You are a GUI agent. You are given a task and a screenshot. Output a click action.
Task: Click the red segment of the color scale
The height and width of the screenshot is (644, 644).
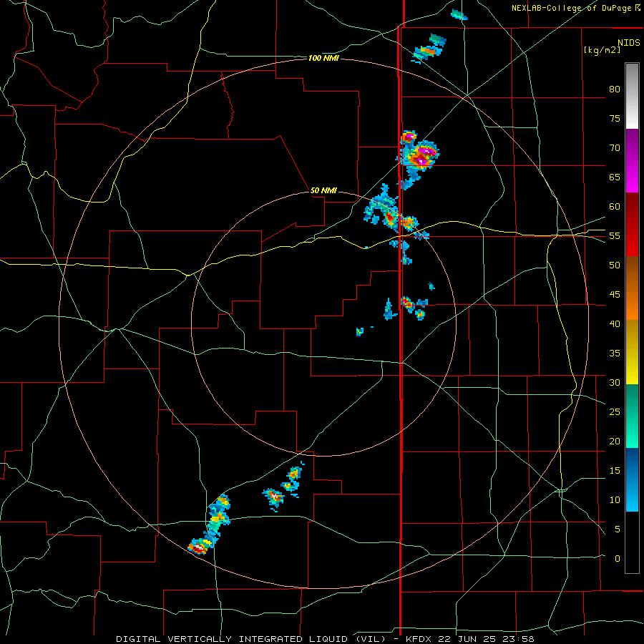632,224
